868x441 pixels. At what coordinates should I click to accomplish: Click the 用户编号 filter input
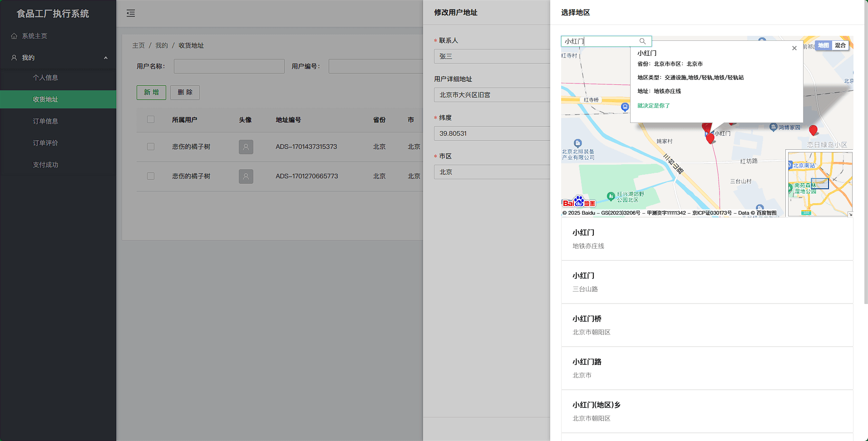(x=376, y=66)
